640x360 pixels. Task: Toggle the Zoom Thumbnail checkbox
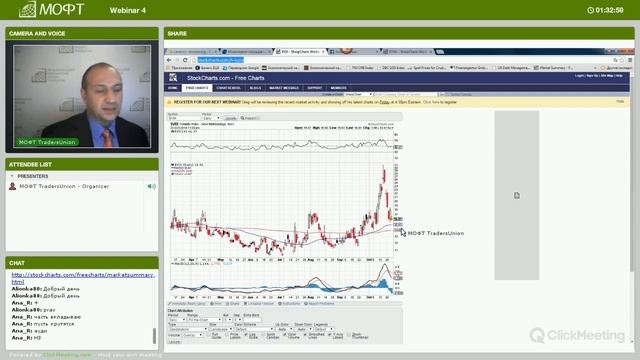[x=348, y=335]
